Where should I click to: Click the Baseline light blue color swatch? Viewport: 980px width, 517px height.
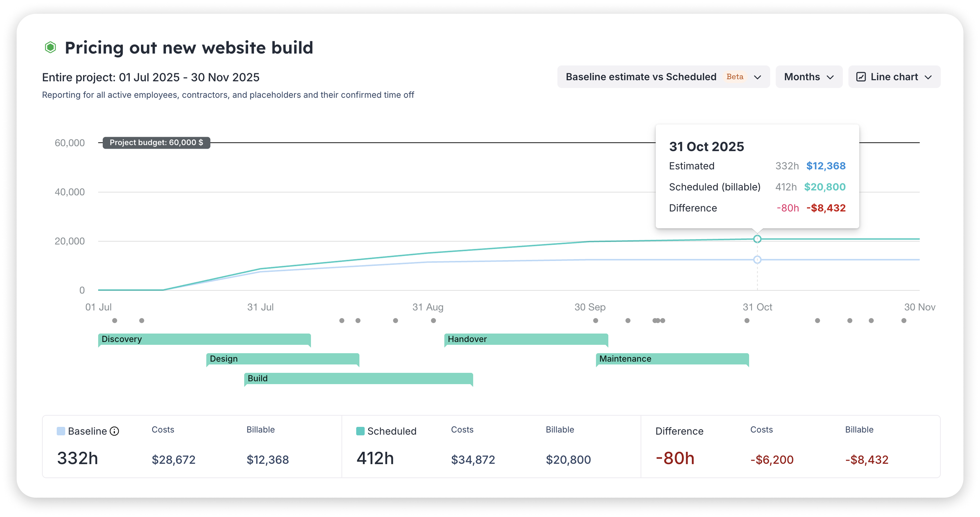(x=61, y=431)
